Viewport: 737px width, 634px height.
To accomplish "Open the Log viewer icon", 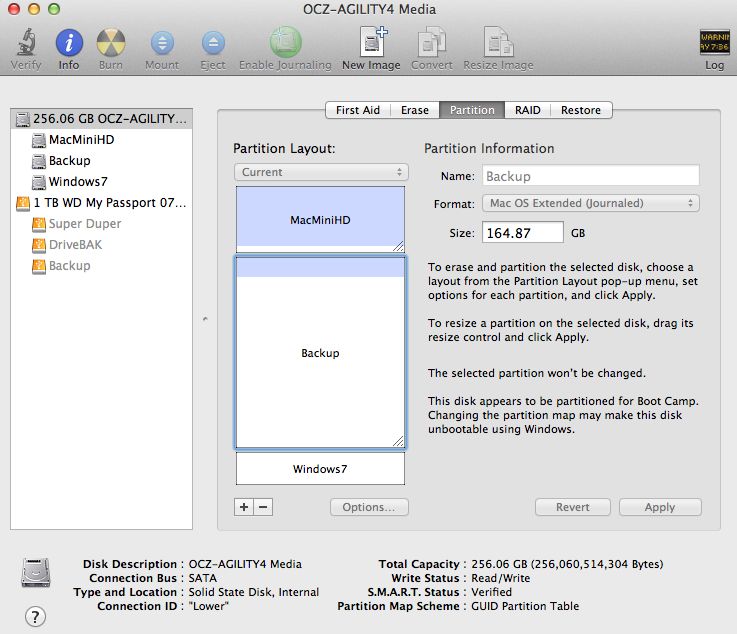I will tap(714, 44).
